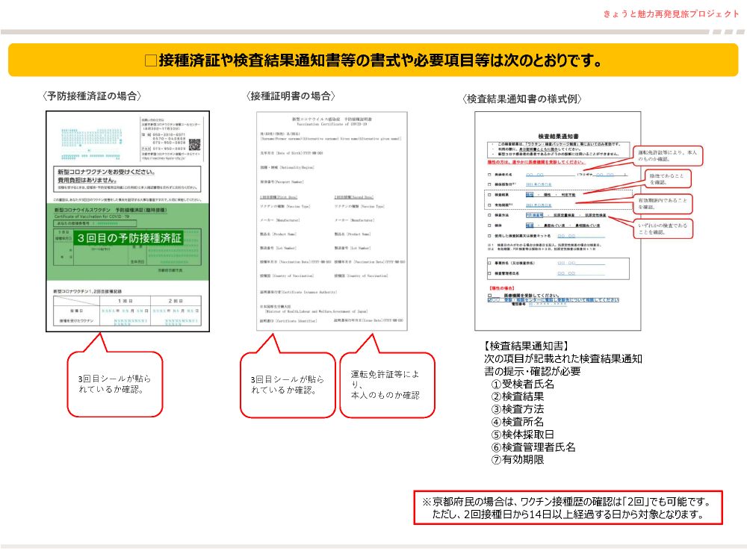This screenshot has height=560, width=747.
Task: Click the QR code on the vaccination card
Action: click(194, 145)
